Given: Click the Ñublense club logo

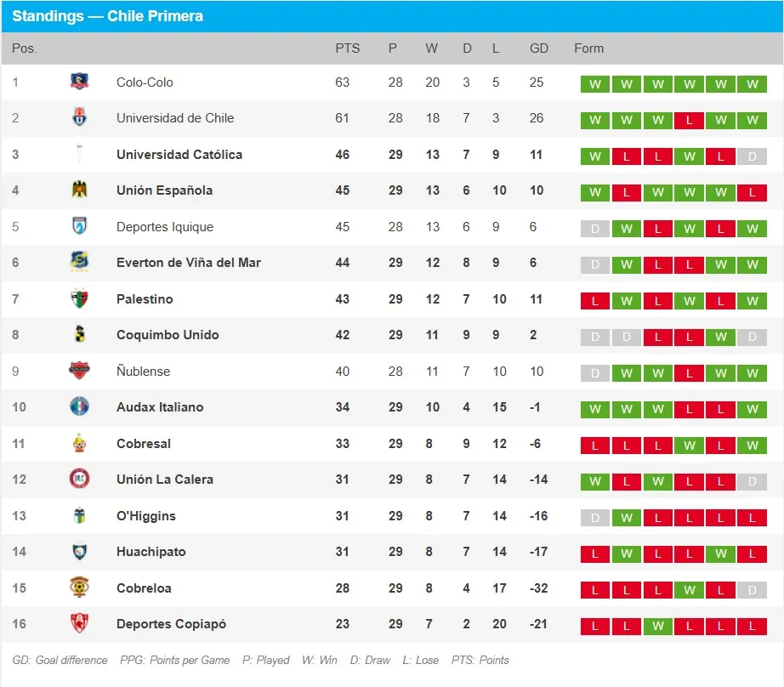Looking at the screenshot, I should (79, 372).
